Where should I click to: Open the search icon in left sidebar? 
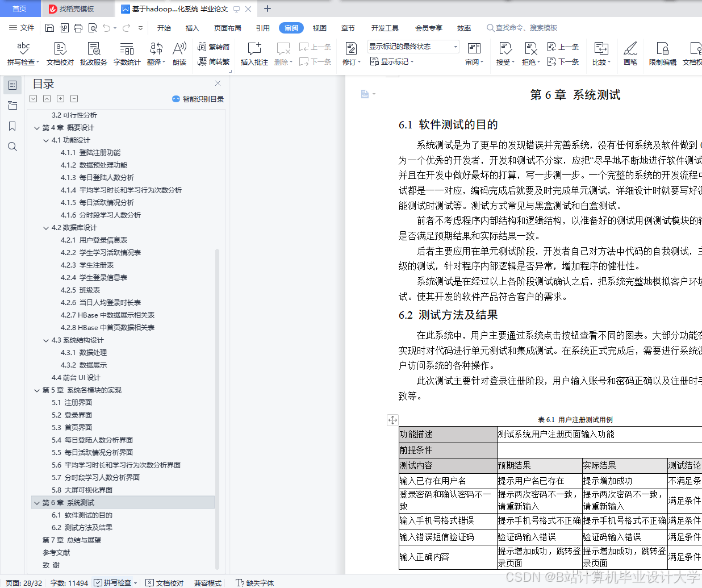[x=12, y=147]
